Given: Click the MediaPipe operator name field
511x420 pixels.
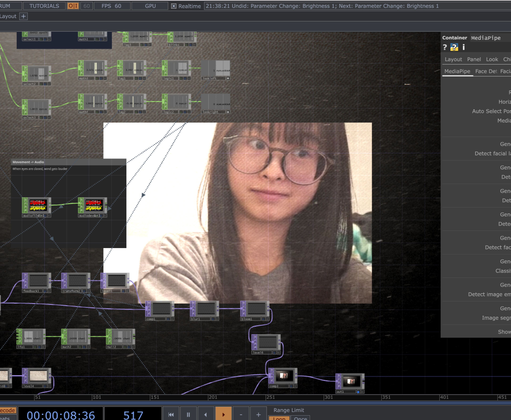Looking at the screenshot, I should 490,38.
